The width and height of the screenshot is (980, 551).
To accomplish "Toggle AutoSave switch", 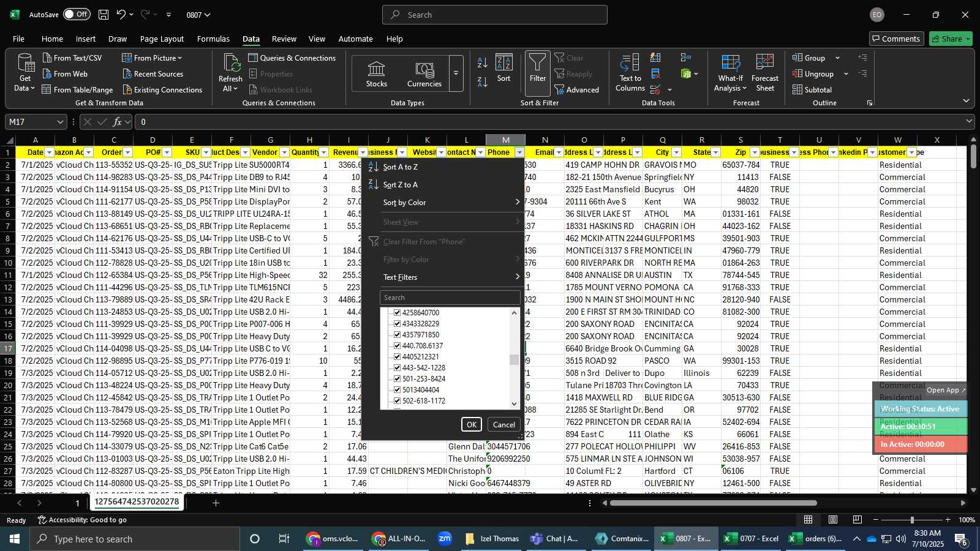I will pos(77,15).
